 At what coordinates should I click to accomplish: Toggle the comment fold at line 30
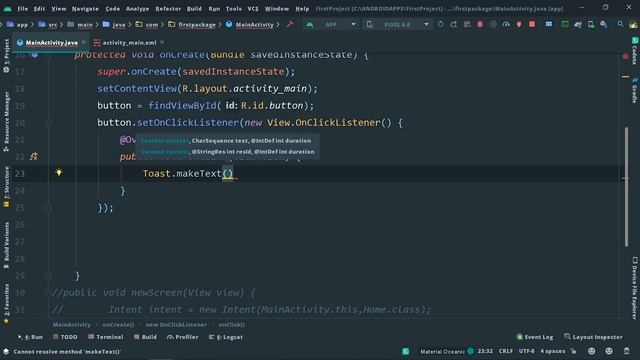(48, 293)
